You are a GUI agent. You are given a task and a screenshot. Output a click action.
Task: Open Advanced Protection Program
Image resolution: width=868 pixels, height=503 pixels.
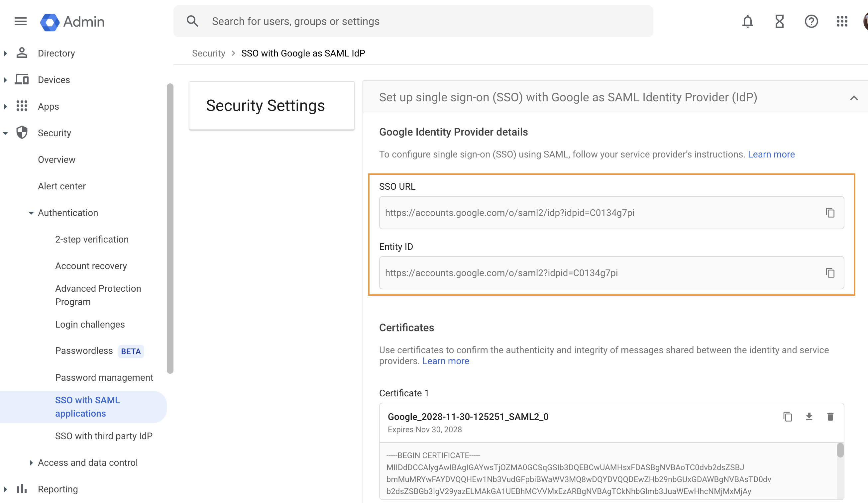[x=98, y=295]
